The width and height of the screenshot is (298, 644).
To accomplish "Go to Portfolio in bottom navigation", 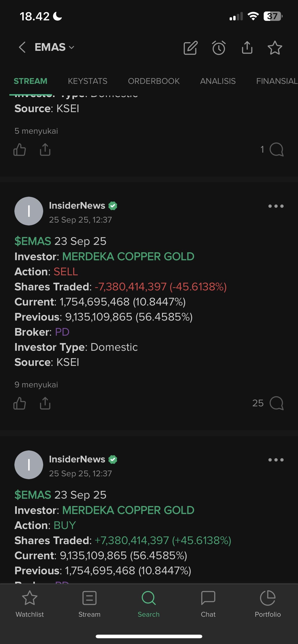I will tap(268, 604).
